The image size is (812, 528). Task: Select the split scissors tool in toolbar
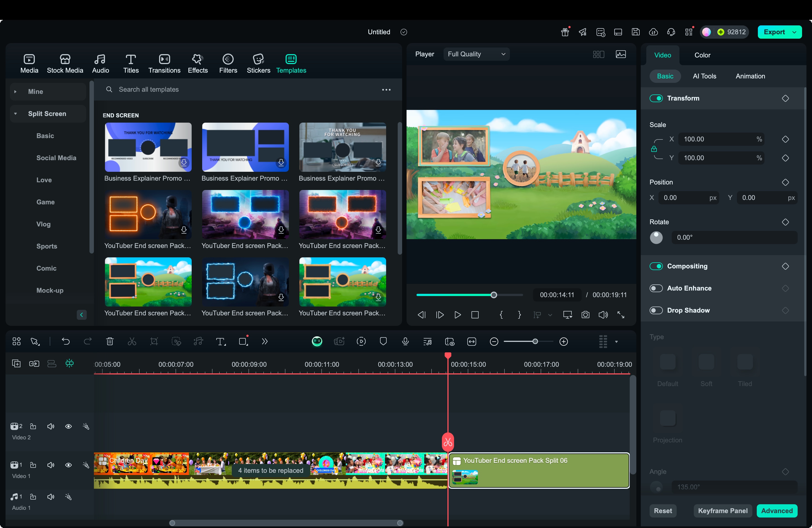[x=132, y=341]
